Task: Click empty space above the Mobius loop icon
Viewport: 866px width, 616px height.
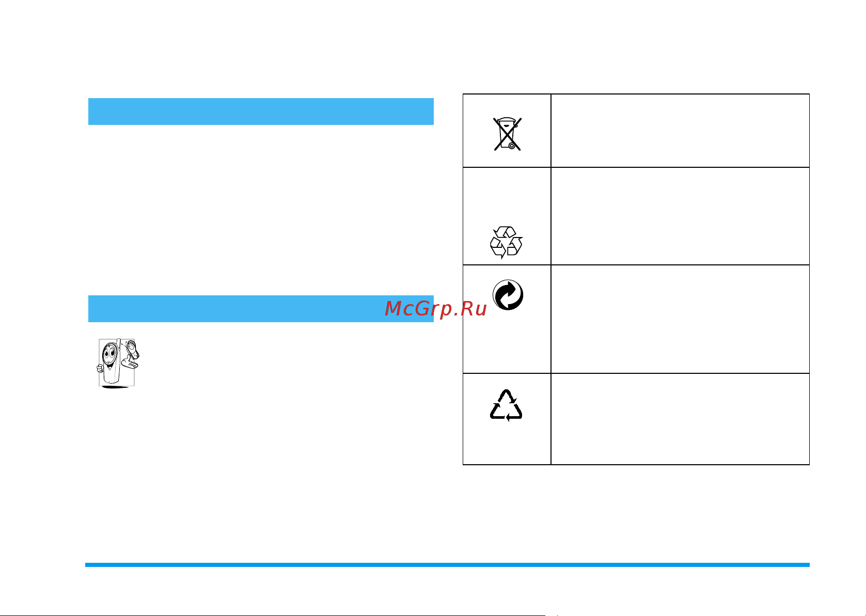Action: (507, 196)
